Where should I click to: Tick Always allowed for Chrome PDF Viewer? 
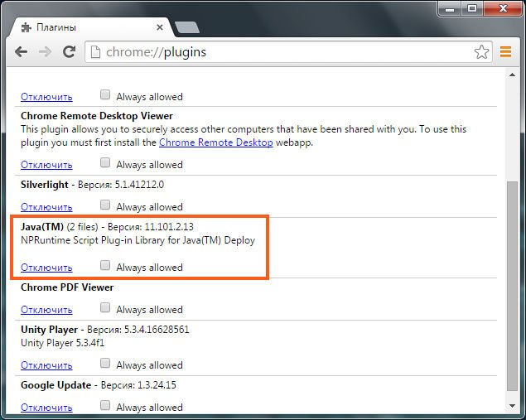point(105,307)
